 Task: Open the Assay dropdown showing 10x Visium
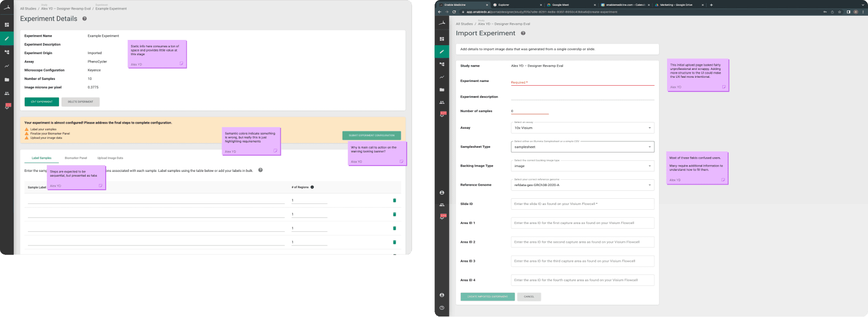click(583, 128)
